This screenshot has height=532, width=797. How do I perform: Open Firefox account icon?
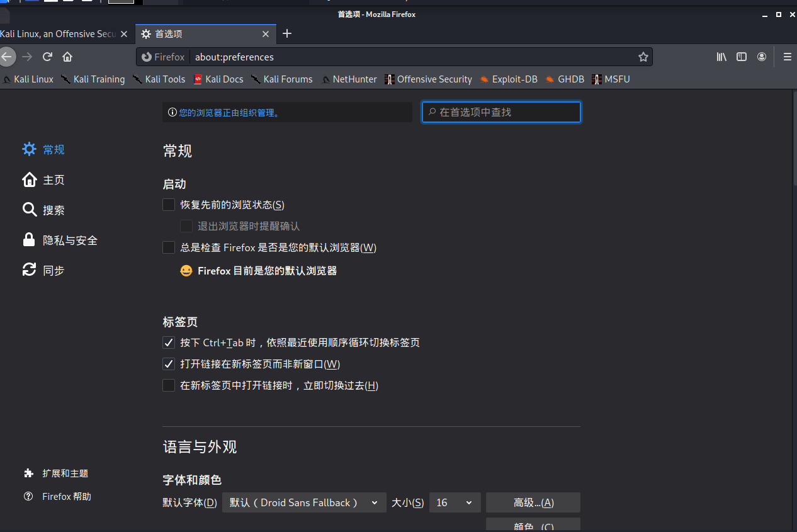[x=762, y=57]
